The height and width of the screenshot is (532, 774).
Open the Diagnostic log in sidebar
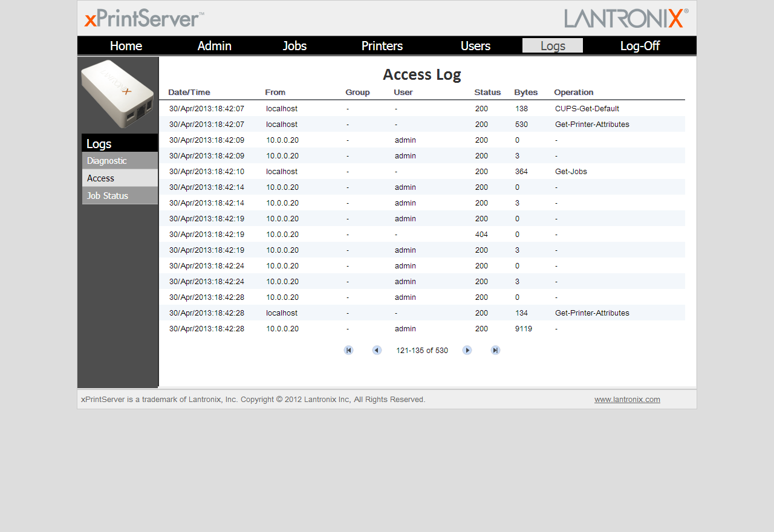pos(120,161)
